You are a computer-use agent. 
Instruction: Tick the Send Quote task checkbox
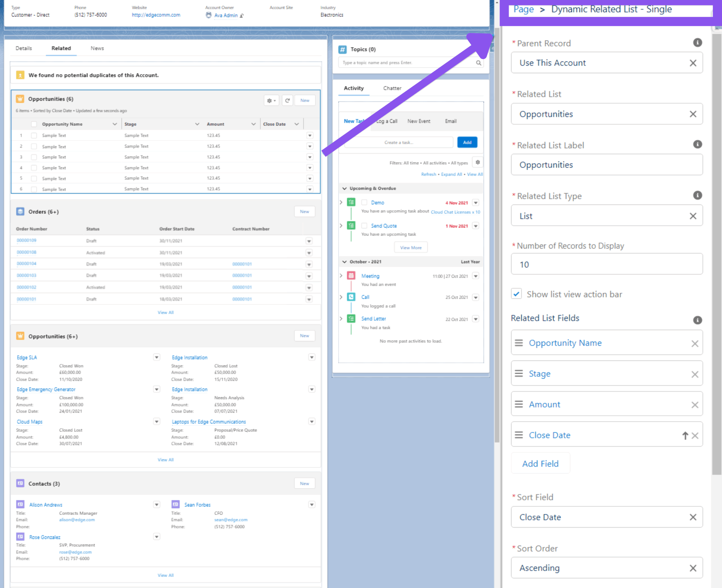coord(364,226)
